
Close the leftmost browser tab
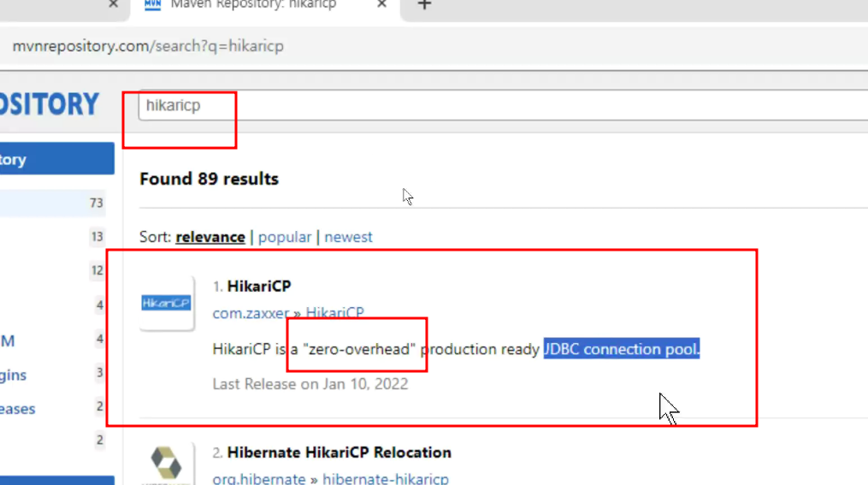coord(114,4)
